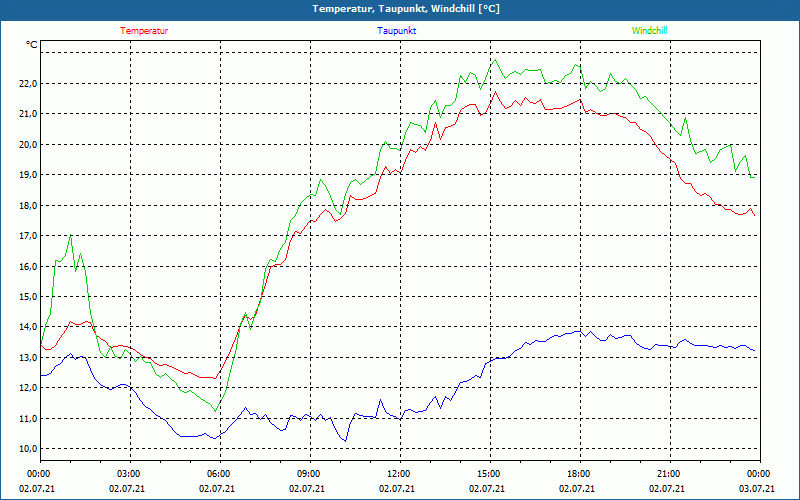Click the chart title 'Temperatur, Taupunkt, Windchill [°C]'
This screenshot has width=800, height=500.
(x=406, y=9)
